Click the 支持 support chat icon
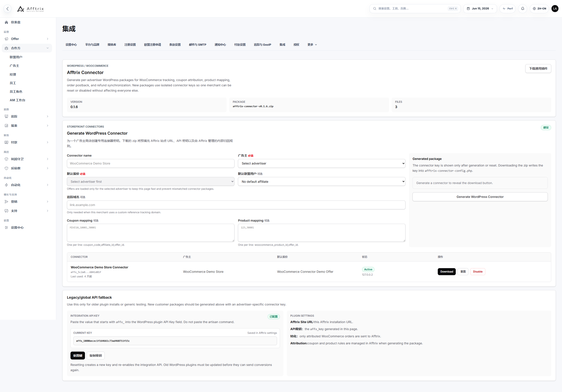Screen dimensions: 562x392 (x=6, y=211)
